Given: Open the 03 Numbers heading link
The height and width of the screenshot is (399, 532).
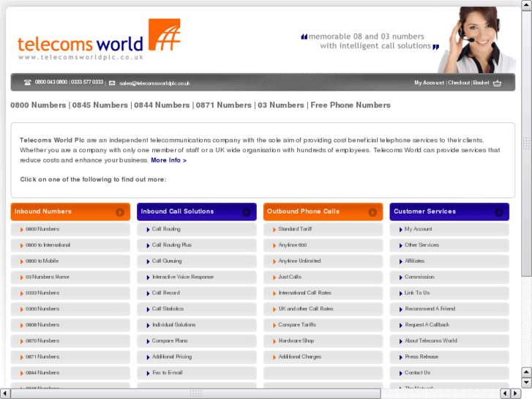Looking at the screenshot, I should point(280,105).
